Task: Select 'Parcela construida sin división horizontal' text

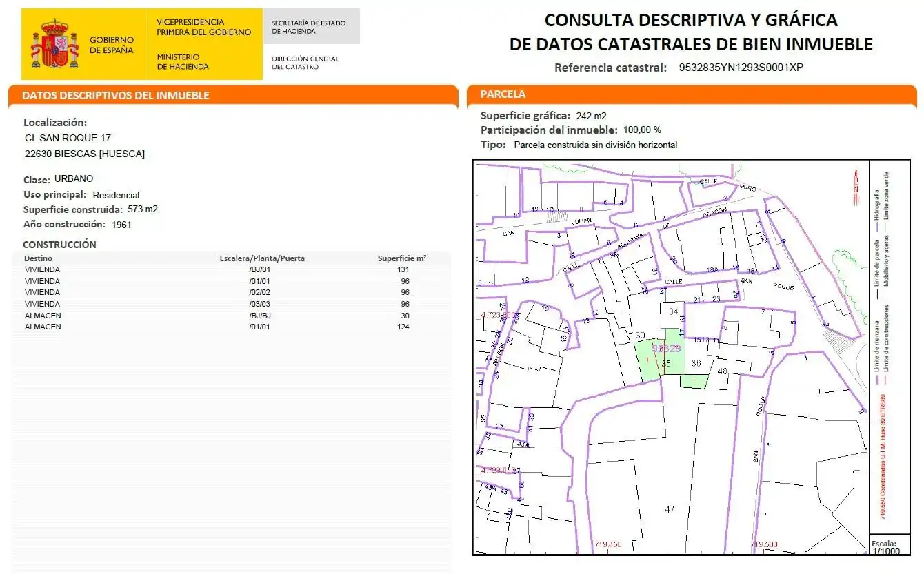Action: (596, 145)
